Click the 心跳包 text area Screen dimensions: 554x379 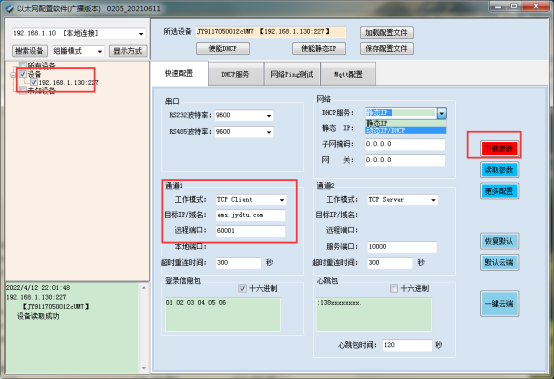(374, 315)
